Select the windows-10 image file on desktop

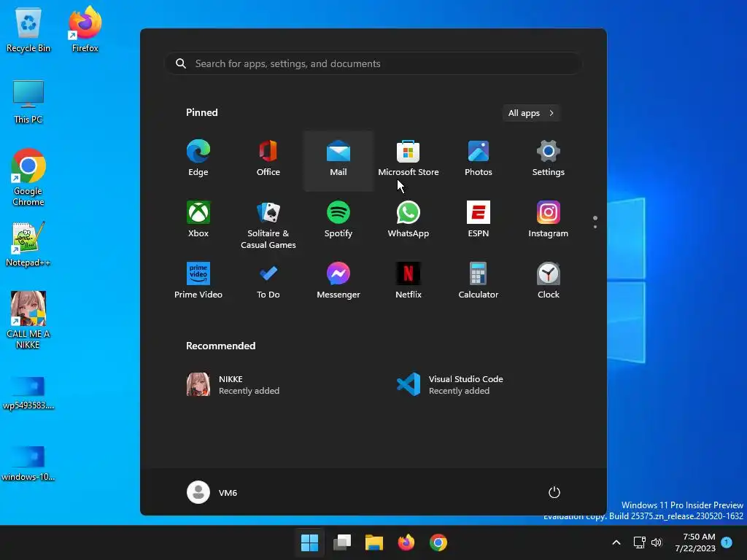[28, 464]
